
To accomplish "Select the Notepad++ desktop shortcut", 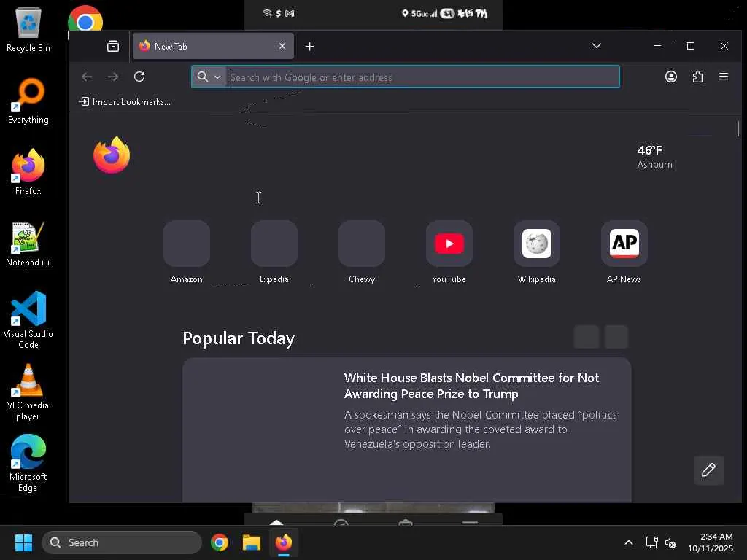I will [28, 244].
